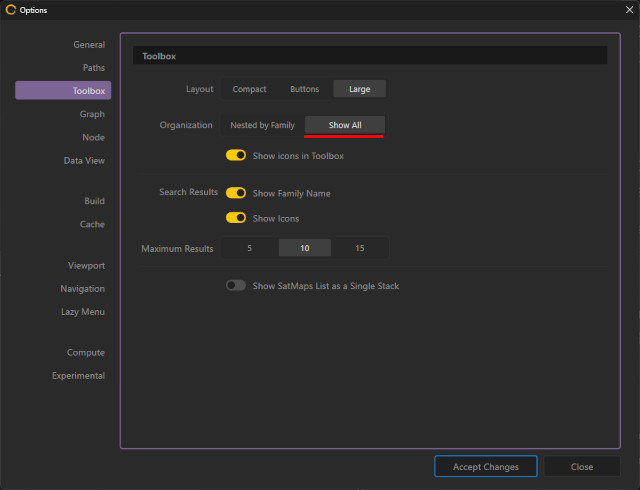Click the Accept Changes button

485,467
